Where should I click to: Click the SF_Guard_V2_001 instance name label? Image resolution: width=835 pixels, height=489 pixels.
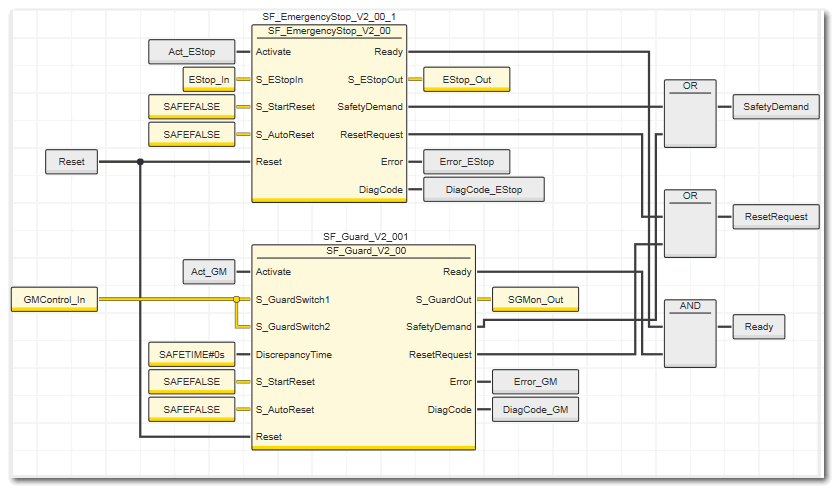click(364, 237)
